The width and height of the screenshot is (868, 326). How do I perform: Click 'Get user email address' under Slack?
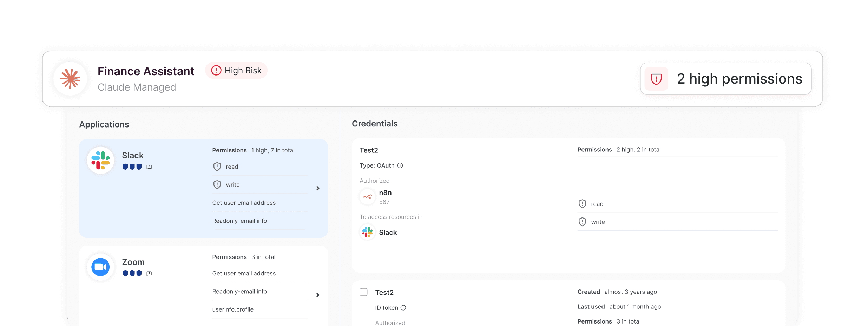pyautogui.click(x=244, y=203)
